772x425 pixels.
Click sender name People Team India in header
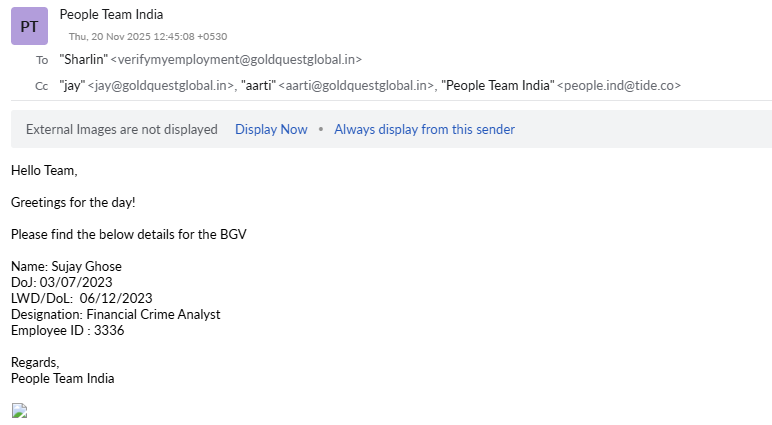pos(111,14)
